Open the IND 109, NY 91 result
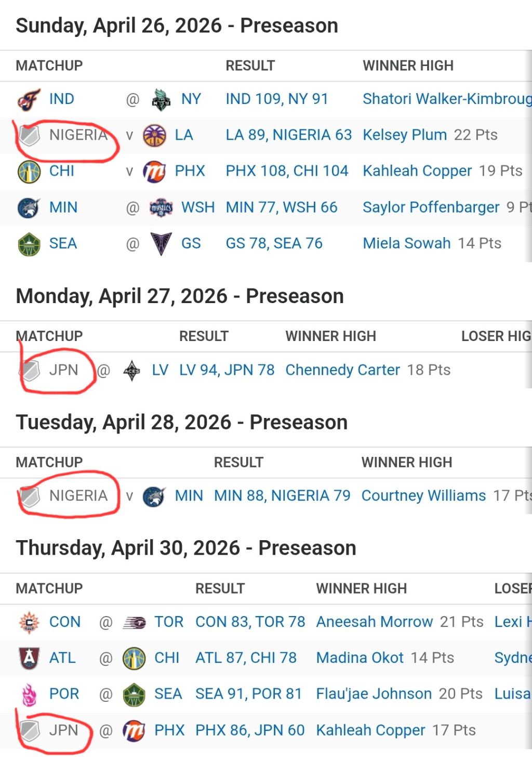532x759 pixels. pyautogui.click(x=277, y=99)
